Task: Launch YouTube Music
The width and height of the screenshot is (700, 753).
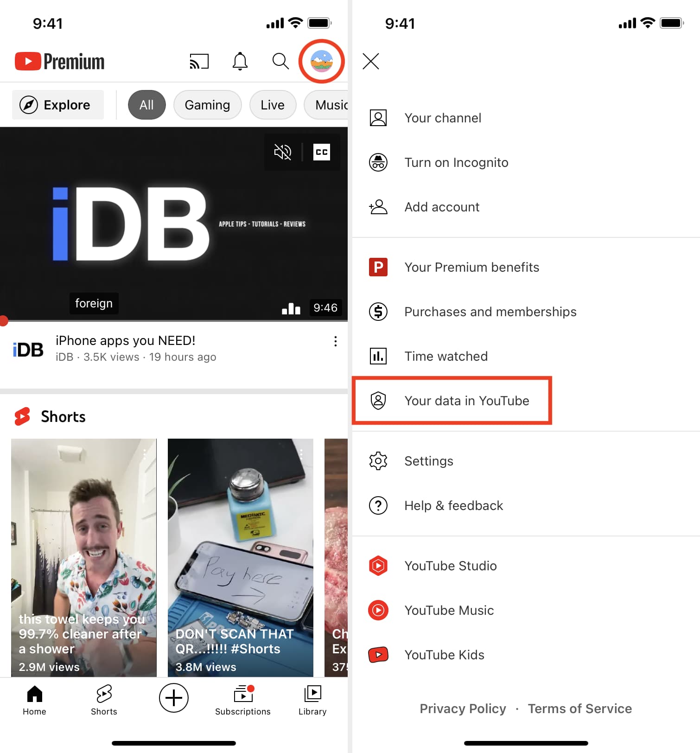Action: (526, 610)
